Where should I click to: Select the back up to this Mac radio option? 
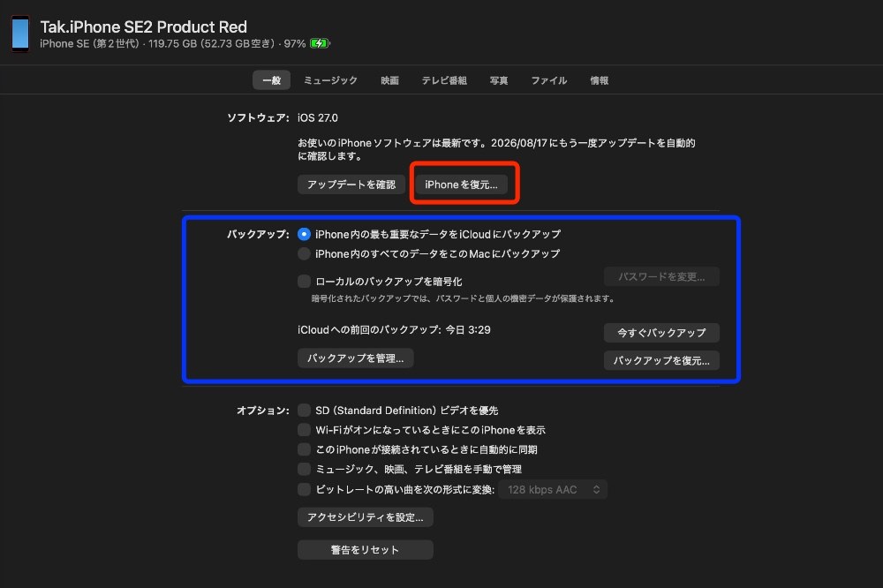[x=304, y=253]
